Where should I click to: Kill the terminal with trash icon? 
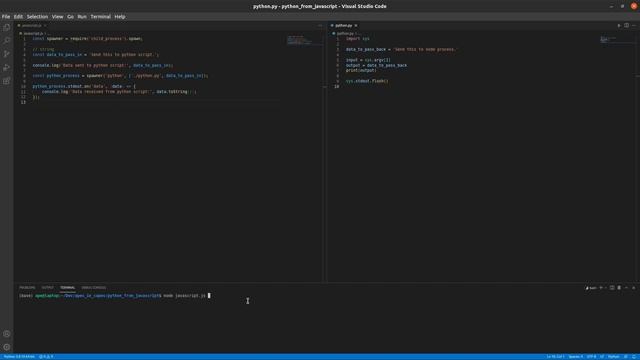tap(619, 288)
